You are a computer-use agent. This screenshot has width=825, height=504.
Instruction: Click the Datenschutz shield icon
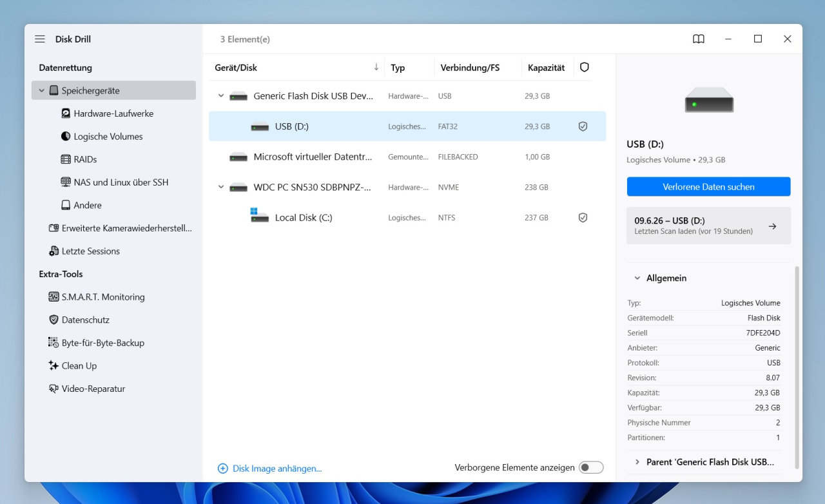tap(54, 320)
